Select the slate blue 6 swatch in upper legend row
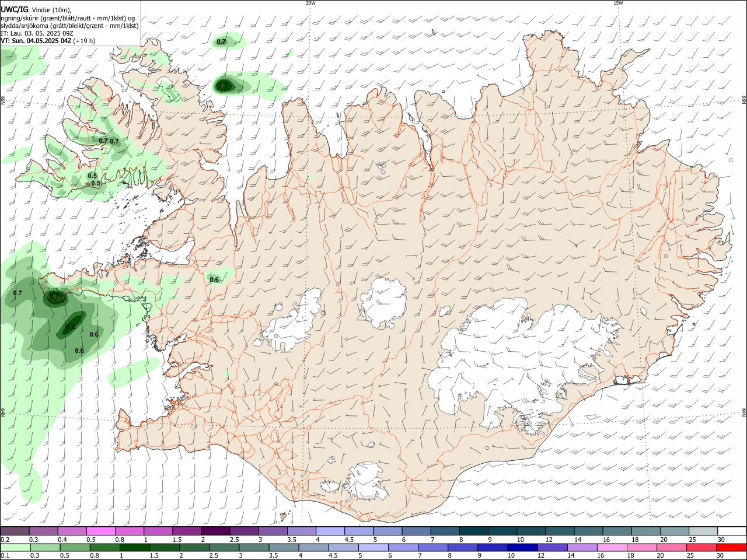Image resolution: width=747 pixels, height=560 pixels. click(416, 531)
